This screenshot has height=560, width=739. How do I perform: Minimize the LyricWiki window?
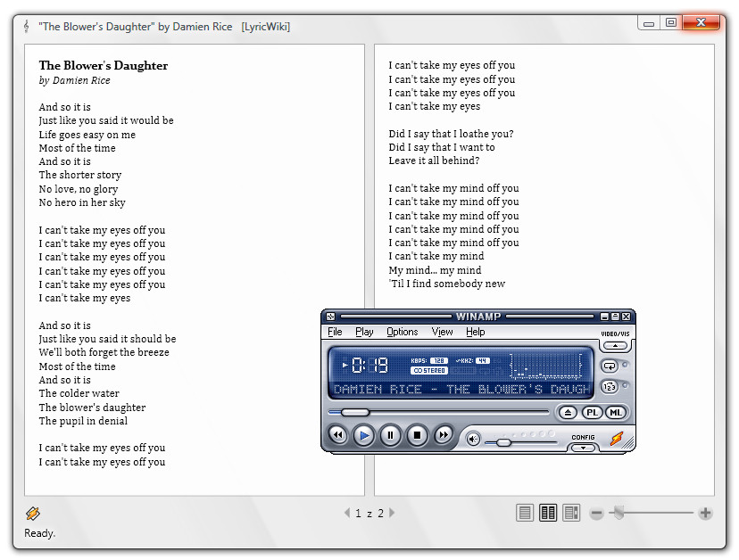(x=649, y=23)
